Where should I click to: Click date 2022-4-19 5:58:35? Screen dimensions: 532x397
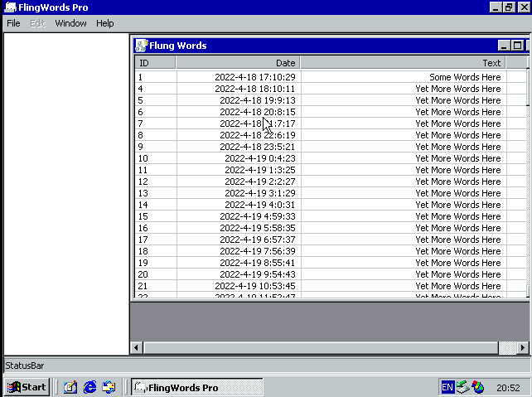click(258, 228)
